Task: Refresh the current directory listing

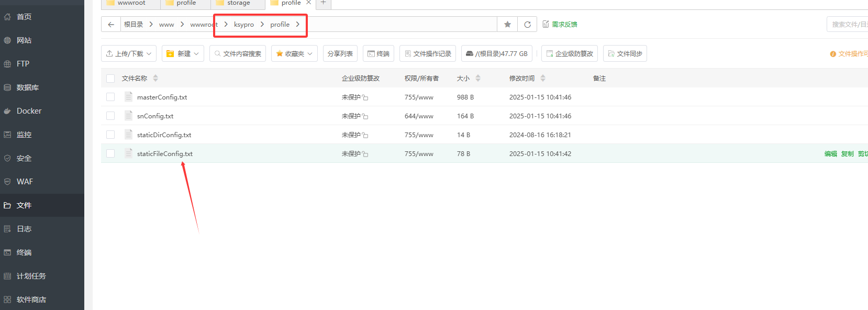Action: (527, 25)
